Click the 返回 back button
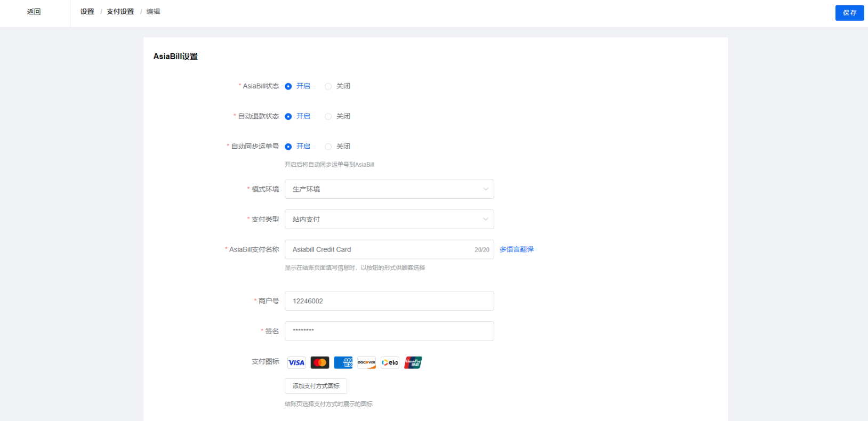 click(34, 12)
